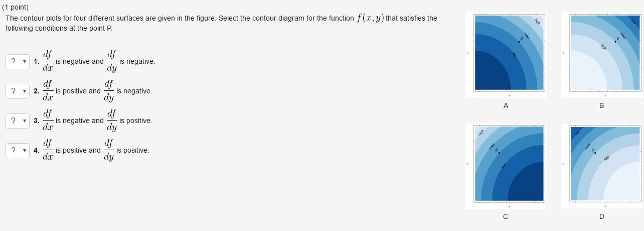The image size is (644, 231).
Task: Open the dropdown for question 2
Action: tap(18, 91)
